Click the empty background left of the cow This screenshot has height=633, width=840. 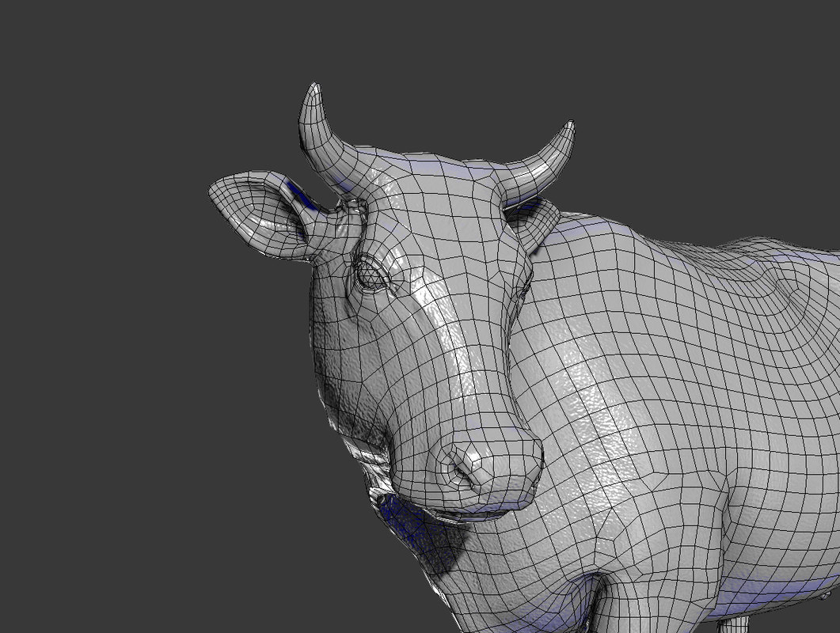coord(103,316)
